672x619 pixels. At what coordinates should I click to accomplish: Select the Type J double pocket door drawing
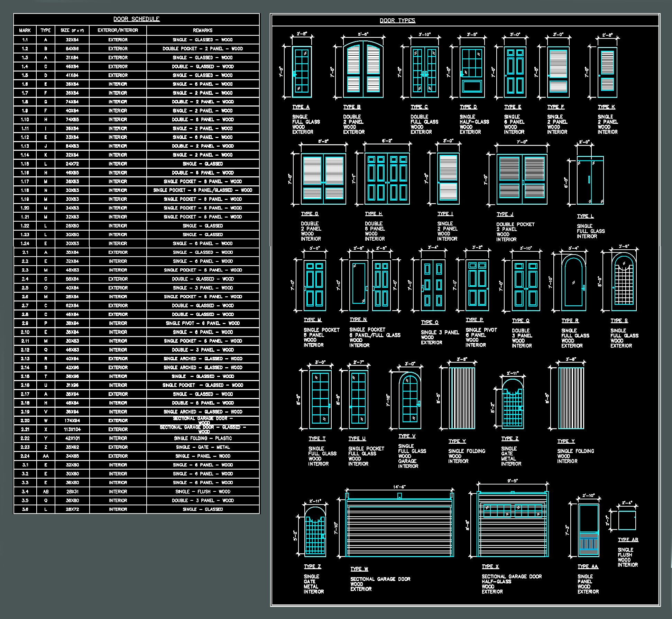pyautogui.click(x=522, y=179)
